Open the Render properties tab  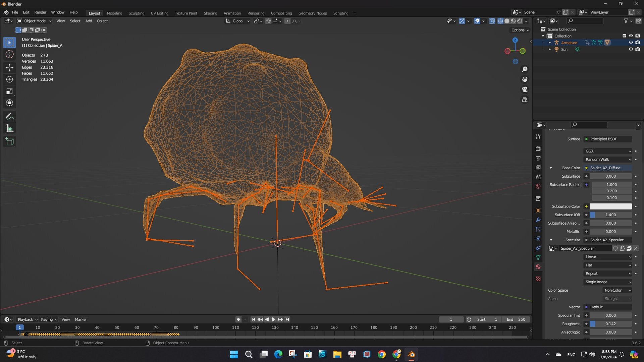[x=538, y=148]
